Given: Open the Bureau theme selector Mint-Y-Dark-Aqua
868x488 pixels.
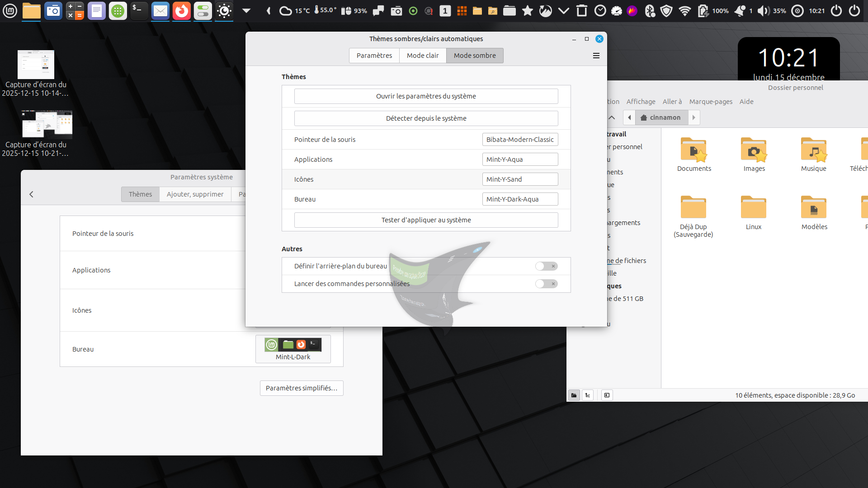Looking at the screenshot, I should click(520, 199).
